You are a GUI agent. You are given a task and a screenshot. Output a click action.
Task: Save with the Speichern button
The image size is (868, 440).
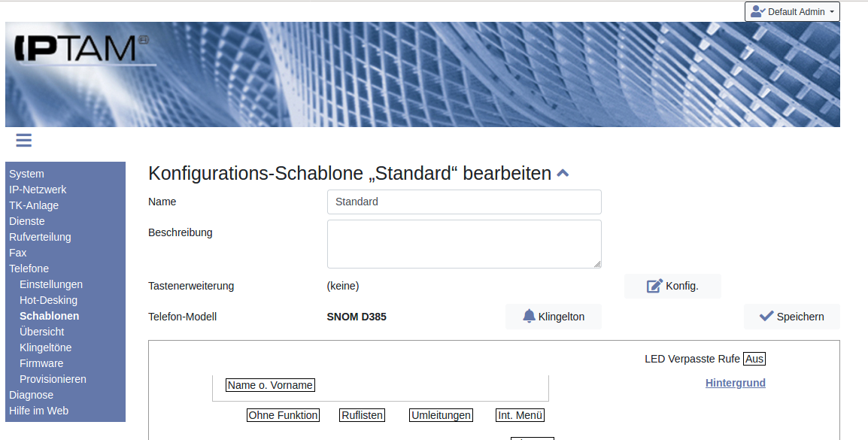pos(791,317)
